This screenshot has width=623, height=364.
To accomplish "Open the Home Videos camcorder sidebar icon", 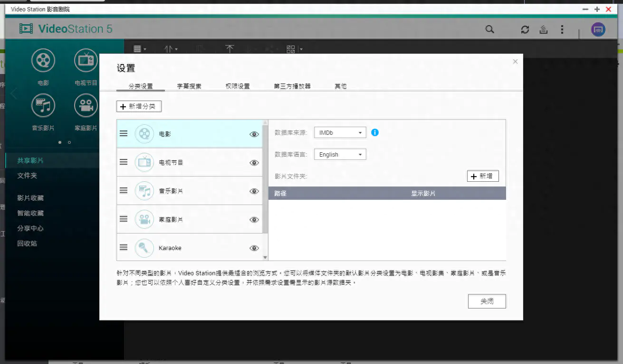I will point(86,105).
